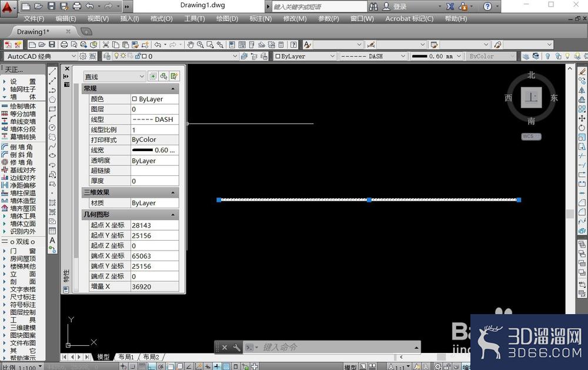Collapse the 常规 section in properties
Screen dimensions: 588x370
[173, 89]
